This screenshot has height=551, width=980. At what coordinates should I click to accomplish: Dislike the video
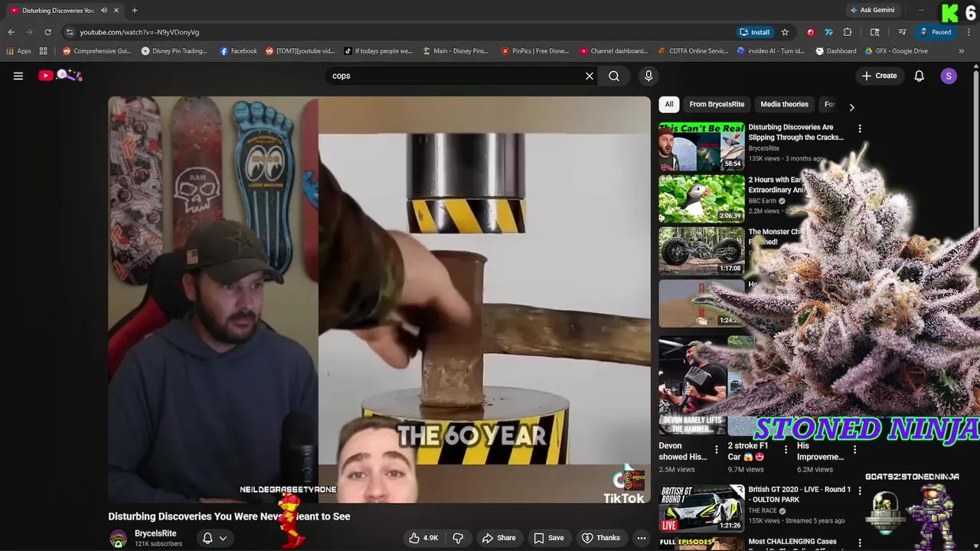click(x=458, y=538)
